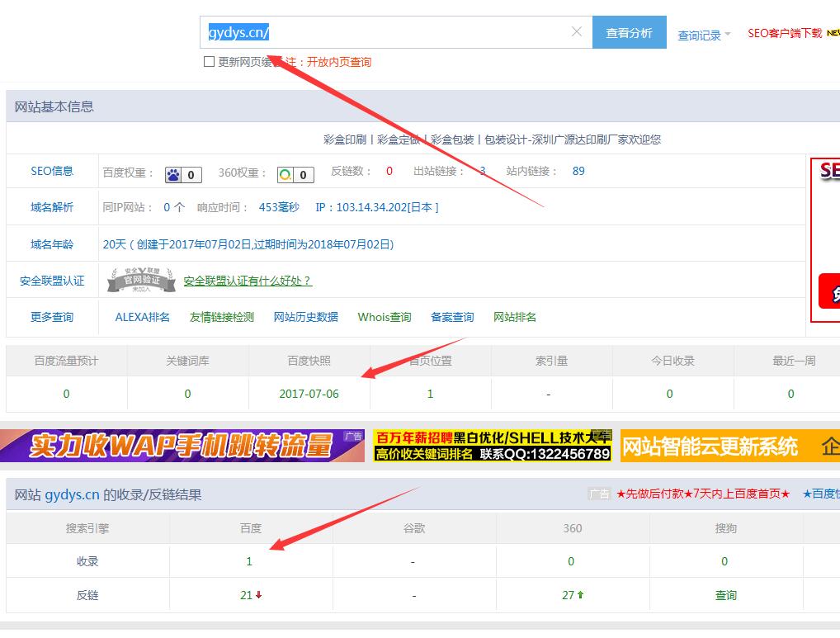Click the site title 彩盒印刷 text
The width and height of the screenshot is (840, 638).
pos(344,139)
